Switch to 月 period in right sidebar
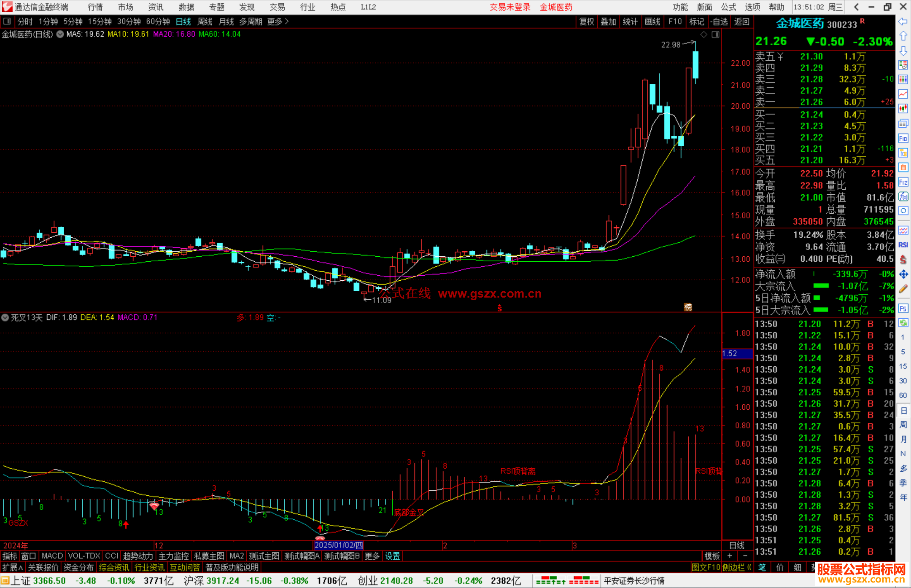 tap(903, 439)
